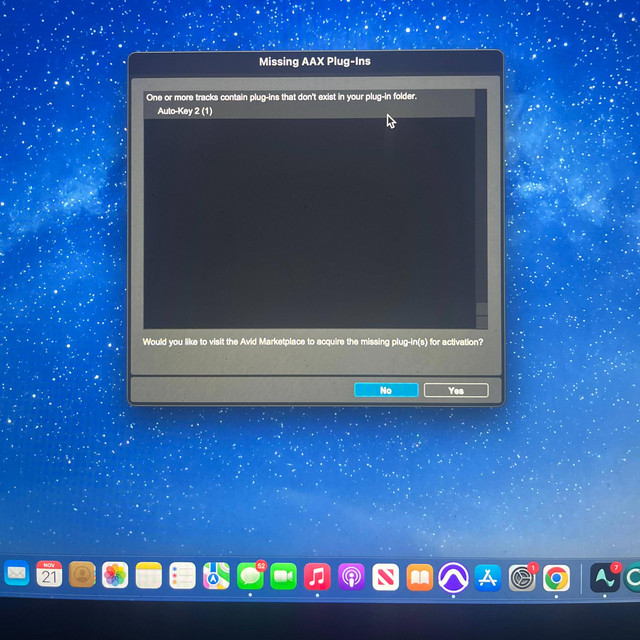The height and width of the screenshot is (640, 640).
Task: Open Podcasts from the Dock
Action: click(x=351, y=577)
